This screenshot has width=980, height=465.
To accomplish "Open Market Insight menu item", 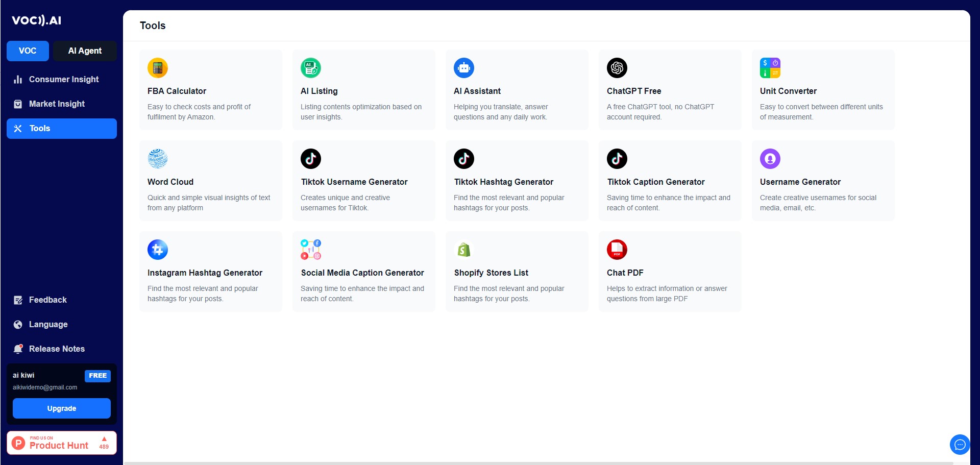I will coord(62,104).
